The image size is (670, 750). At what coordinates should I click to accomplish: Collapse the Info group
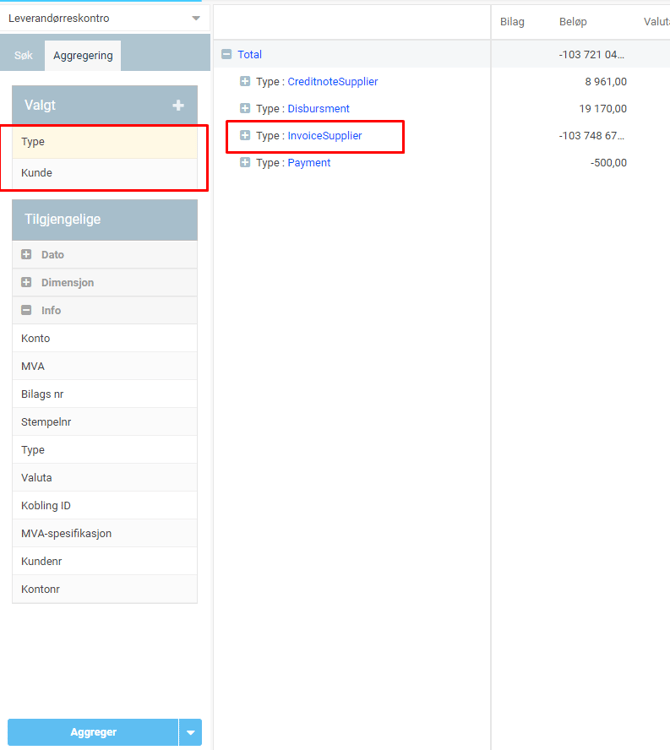click(x=27, y=311)
